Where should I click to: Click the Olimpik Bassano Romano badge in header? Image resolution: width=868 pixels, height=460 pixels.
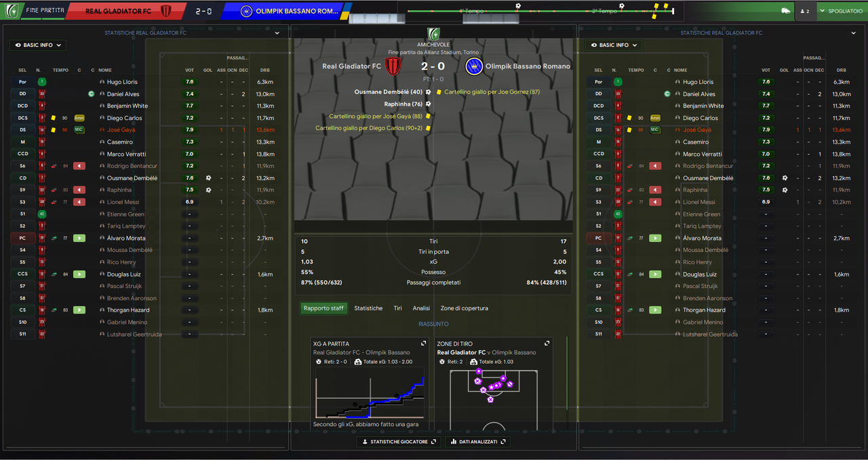click(246, 11)
